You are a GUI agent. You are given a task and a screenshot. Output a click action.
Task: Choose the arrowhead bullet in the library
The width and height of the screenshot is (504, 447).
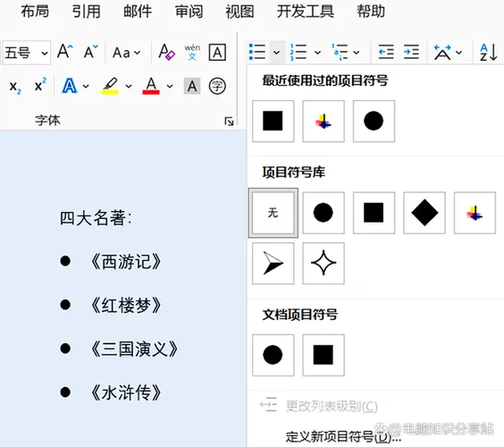click(273, 264)
